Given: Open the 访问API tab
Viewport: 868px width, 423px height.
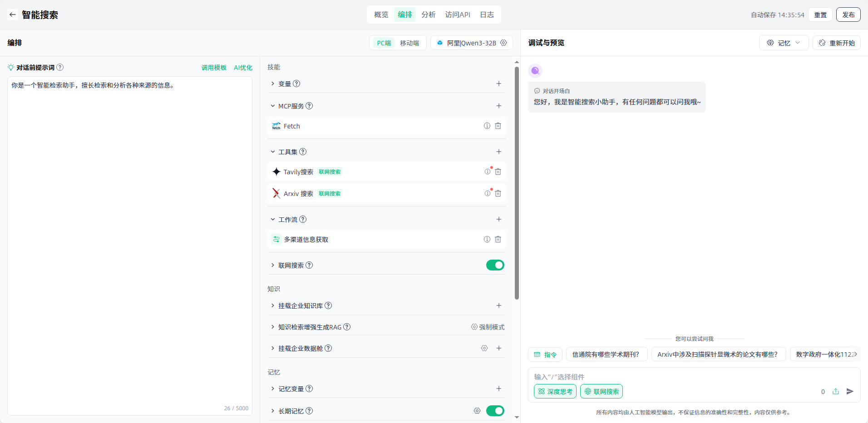Looking at the screenshot, I should [x=458, y=15].
